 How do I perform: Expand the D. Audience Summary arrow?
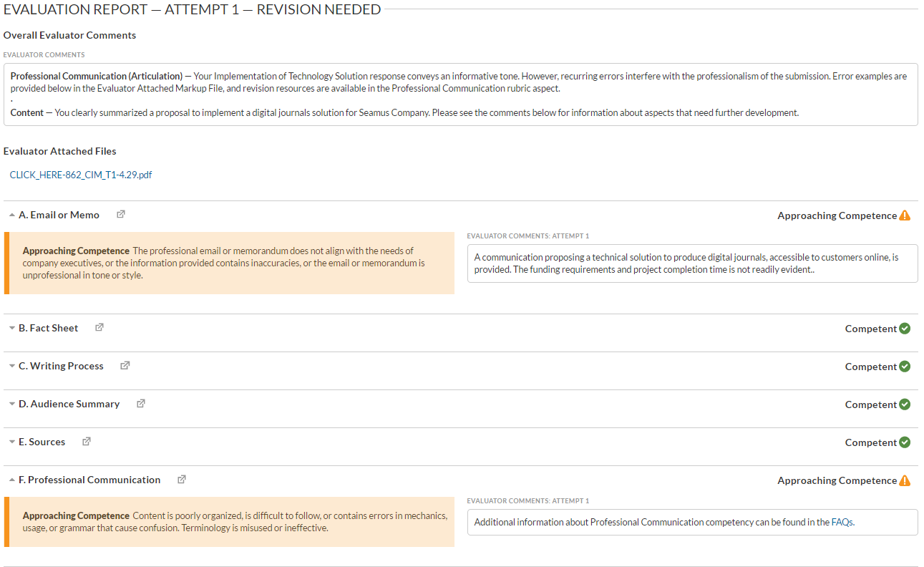coord(12,404)
